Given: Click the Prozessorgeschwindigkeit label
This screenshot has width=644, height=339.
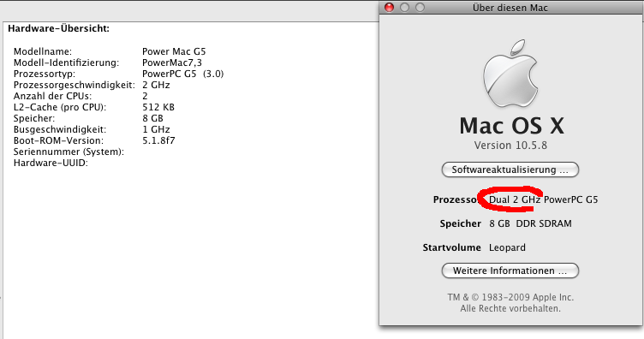Looking at the screenshot, I should pyautogui.click(x=75, y=85).
